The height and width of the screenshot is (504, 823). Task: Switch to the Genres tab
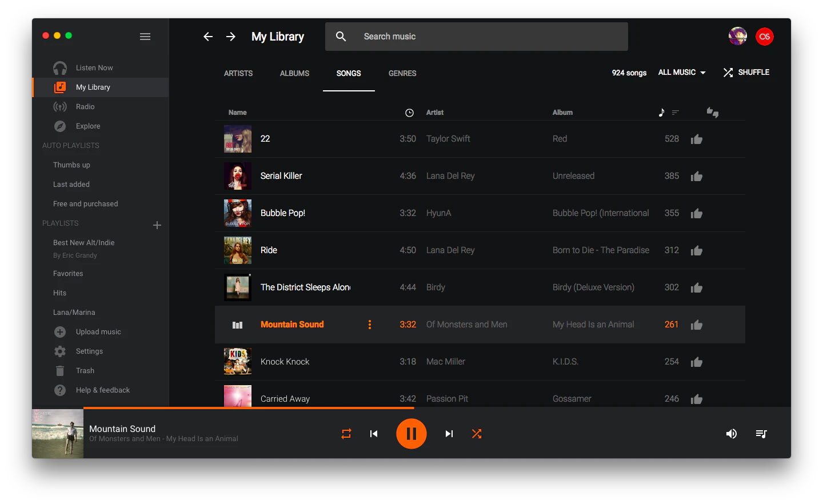point(402,73)
